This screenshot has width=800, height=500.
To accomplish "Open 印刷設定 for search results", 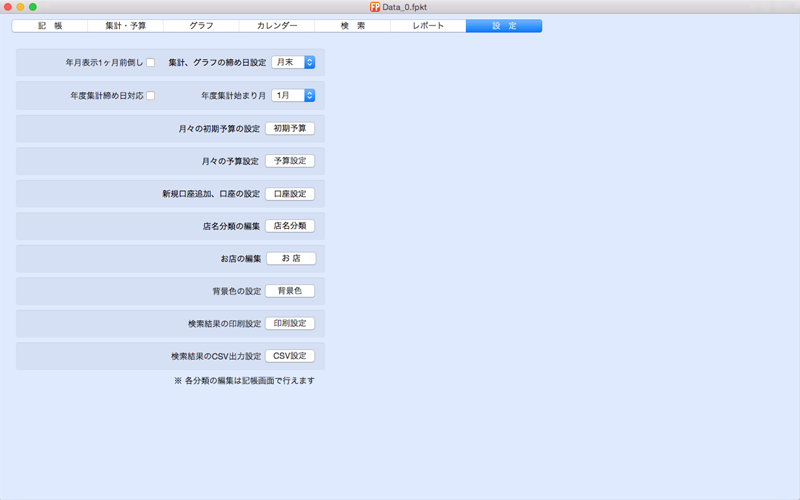I will (290, 323).
